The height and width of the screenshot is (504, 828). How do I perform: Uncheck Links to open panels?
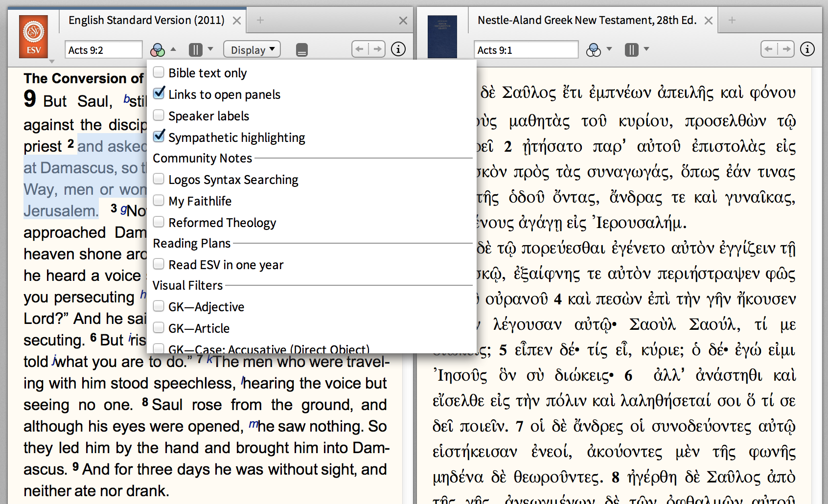point(159,93)
